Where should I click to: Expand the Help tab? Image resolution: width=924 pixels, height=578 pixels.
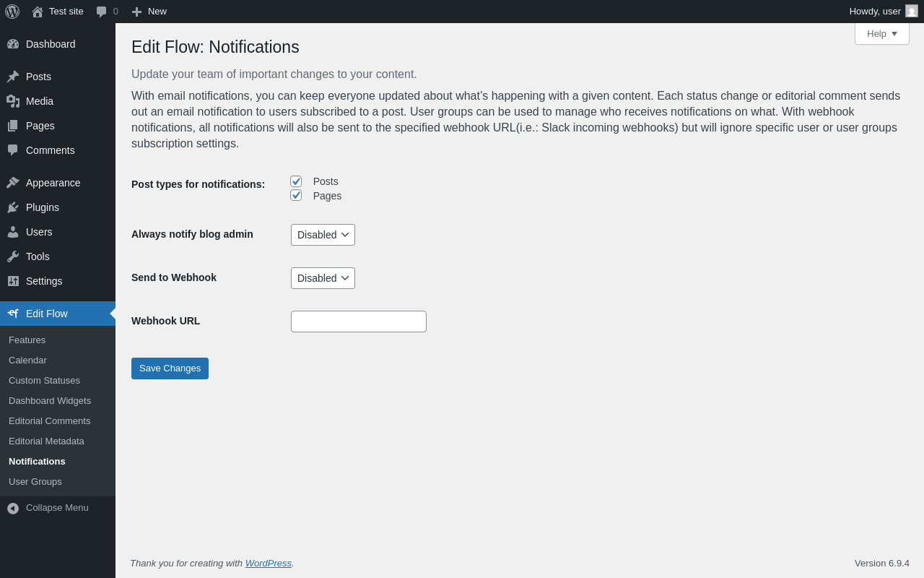882,33
